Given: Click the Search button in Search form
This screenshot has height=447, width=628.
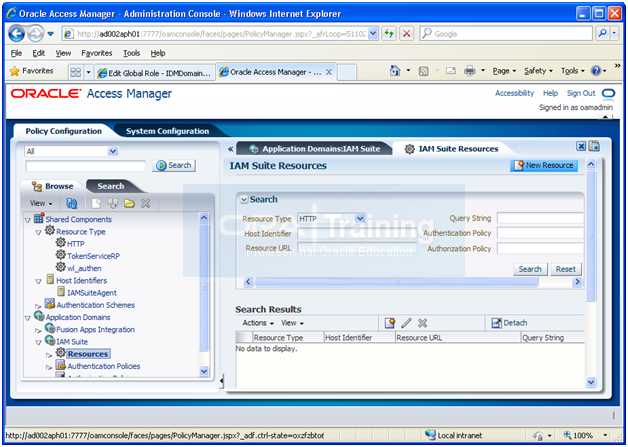Looking at the screenshot, I should point(530,269).
